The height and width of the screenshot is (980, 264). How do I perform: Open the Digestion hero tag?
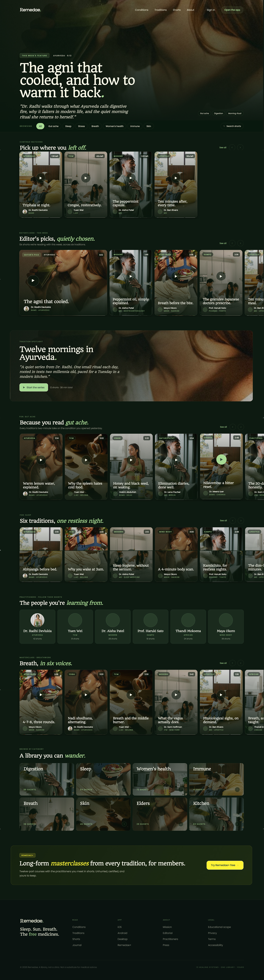tap(218, 113)
